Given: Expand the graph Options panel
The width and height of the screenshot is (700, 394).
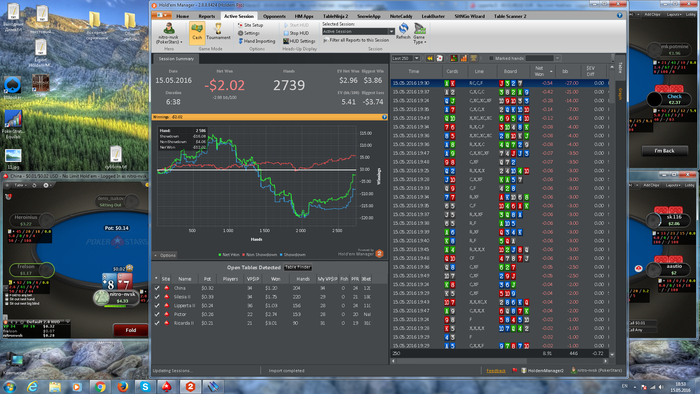Looking at the screenshot, I should 165,255.
